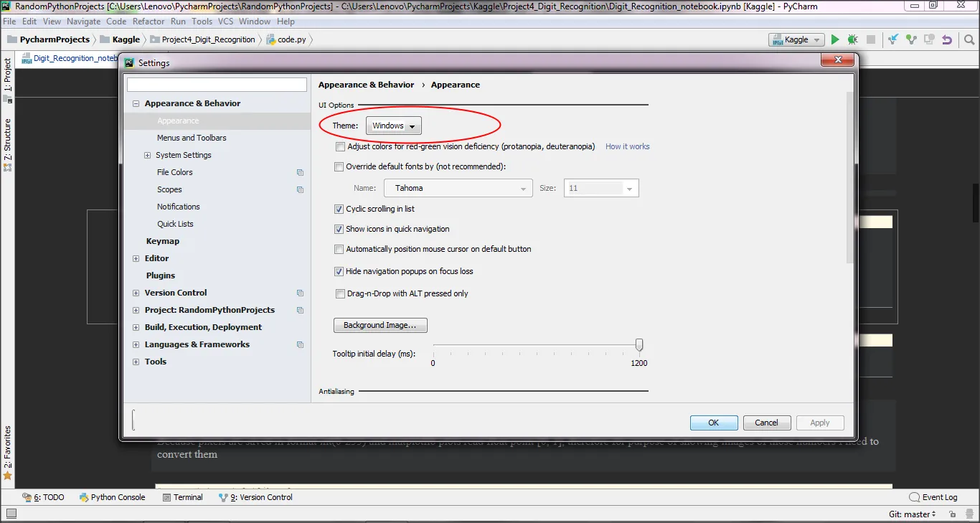Image resolution: width=980 pixels, height=523 pixels.
Task: Open the File menu
Action: point(9,22)
